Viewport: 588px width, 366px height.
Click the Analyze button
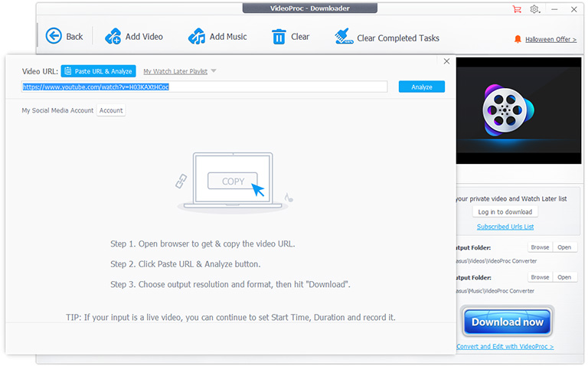click(x=422, y=87)
